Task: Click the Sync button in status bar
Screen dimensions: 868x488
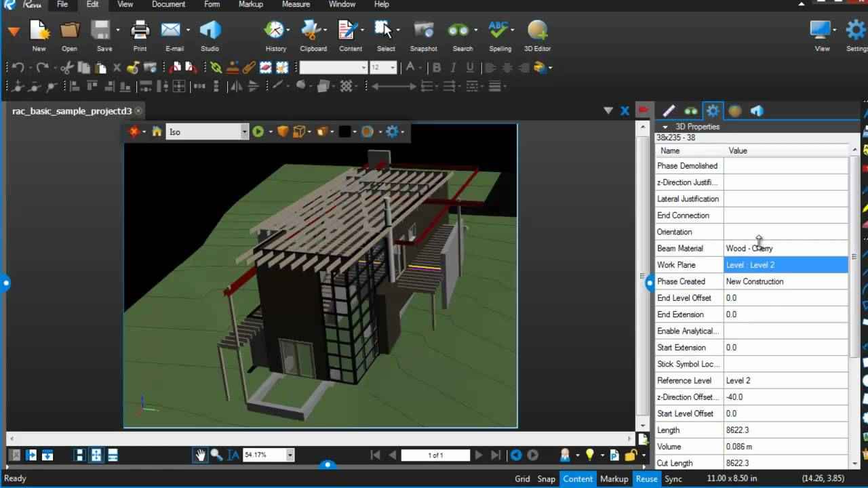Action: click(673, 479)
